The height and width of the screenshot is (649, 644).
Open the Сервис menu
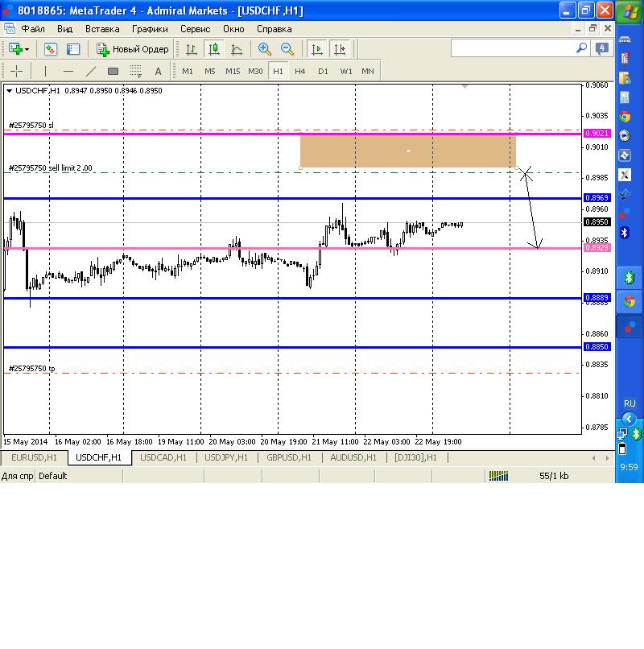tap(195, 28)
